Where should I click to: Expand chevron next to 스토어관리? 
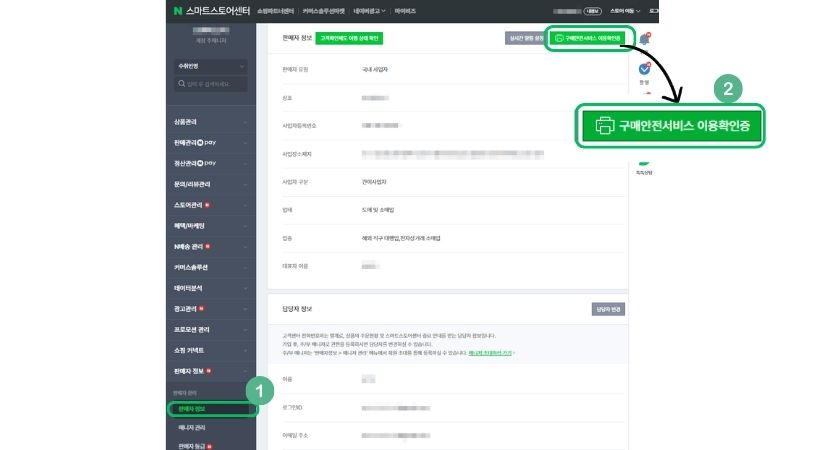point(245,205)
